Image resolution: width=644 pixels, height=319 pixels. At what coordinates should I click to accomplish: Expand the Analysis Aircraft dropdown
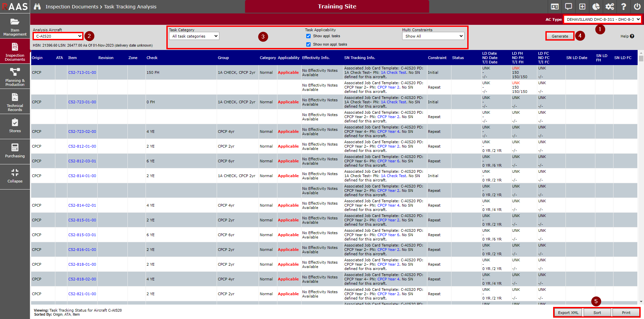coord(58,36)
